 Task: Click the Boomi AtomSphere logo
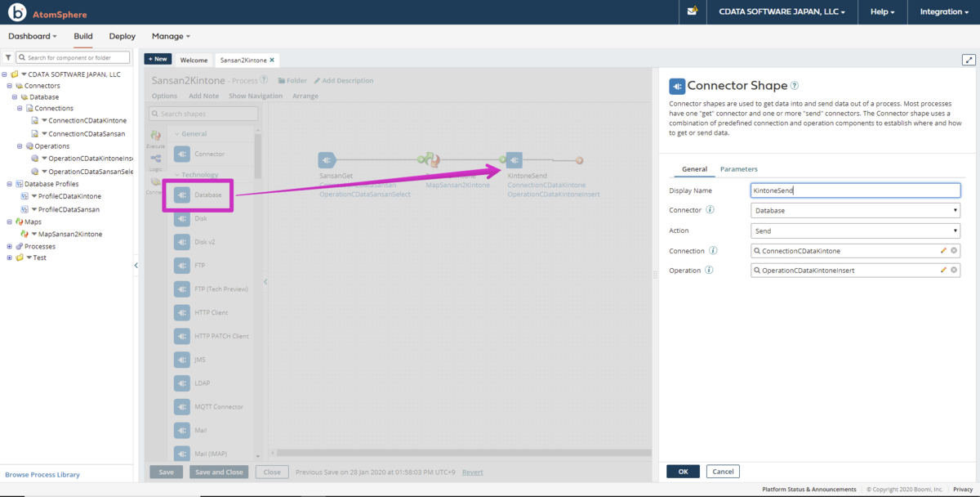click(x=16, y=13)
